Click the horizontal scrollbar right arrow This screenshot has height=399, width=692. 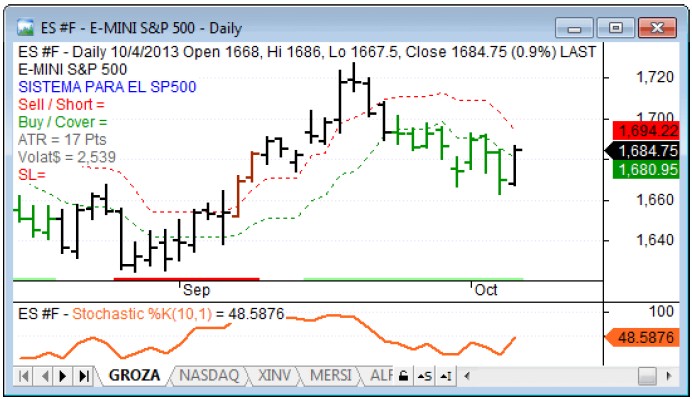point(669,376)
